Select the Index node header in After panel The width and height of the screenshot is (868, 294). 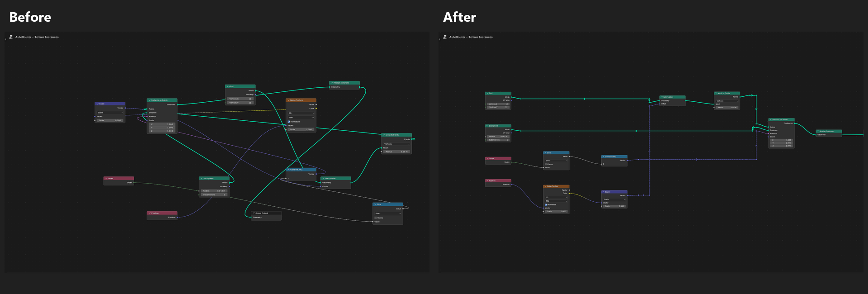[x=498, y=158]
